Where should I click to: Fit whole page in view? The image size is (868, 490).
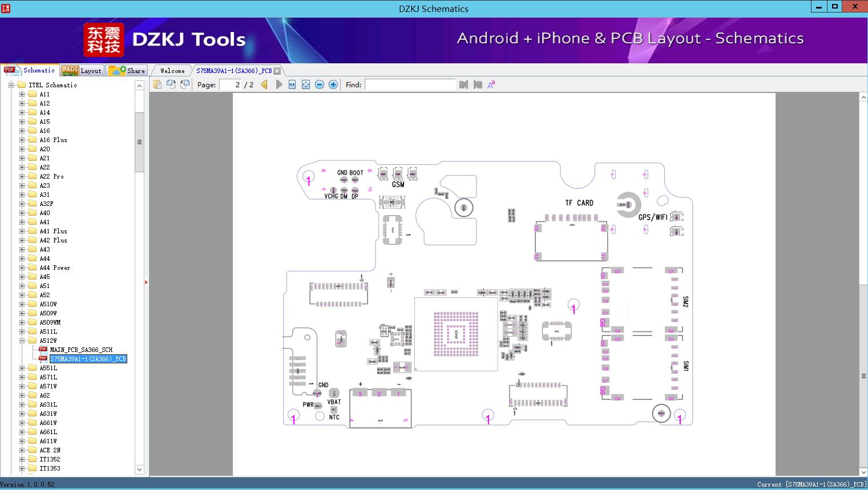[x=306, y=84]
